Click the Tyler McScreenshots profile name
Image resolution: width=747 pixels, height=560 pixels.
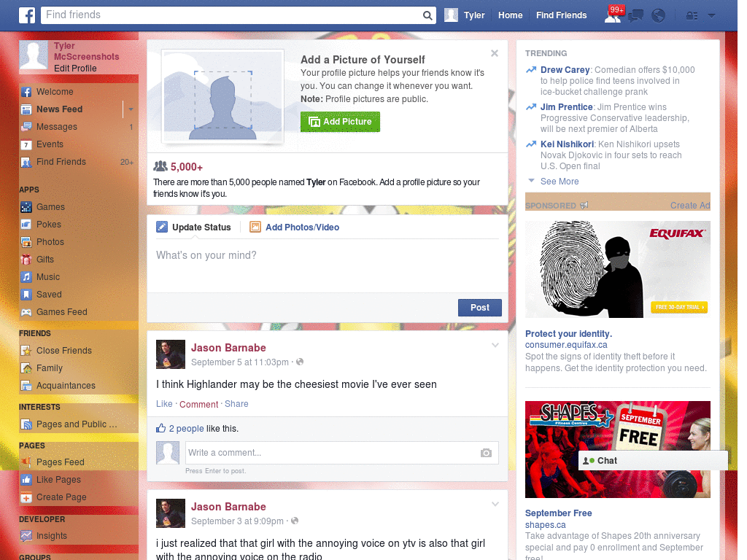point(86,52)
